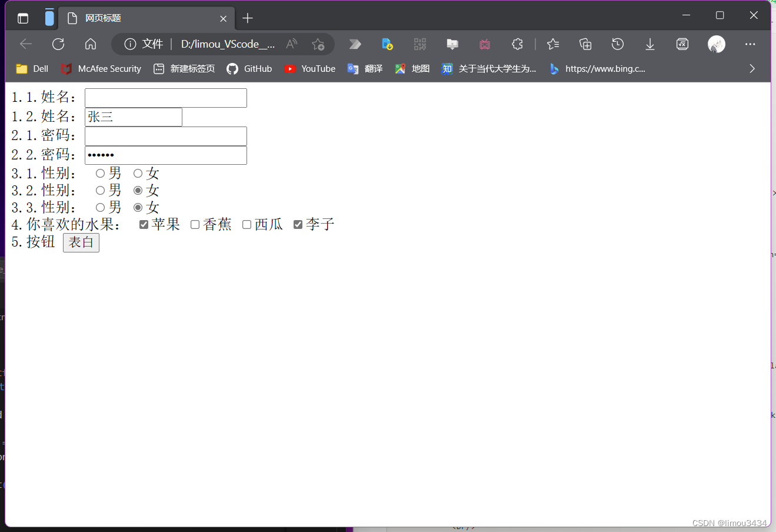Check the 西瓜 checkbox
Screen dimensions: 776x532
point(247,224)
